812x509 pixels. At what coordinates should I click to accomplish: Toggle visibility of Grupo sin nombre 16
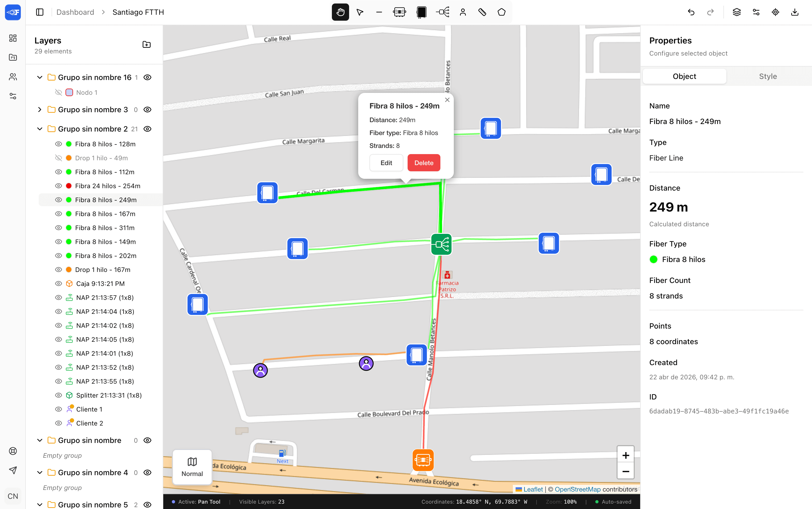147,77
